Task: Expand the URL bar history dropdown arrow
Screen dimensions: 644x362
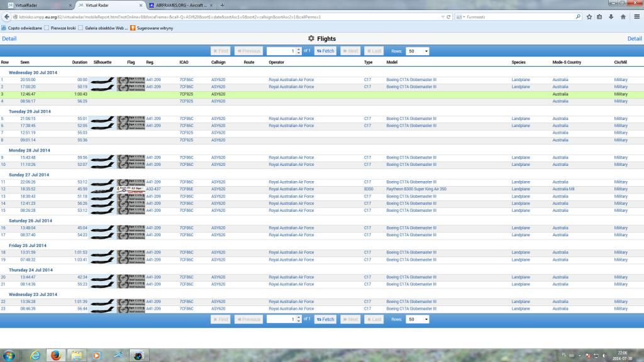Action: click(441, 17)
